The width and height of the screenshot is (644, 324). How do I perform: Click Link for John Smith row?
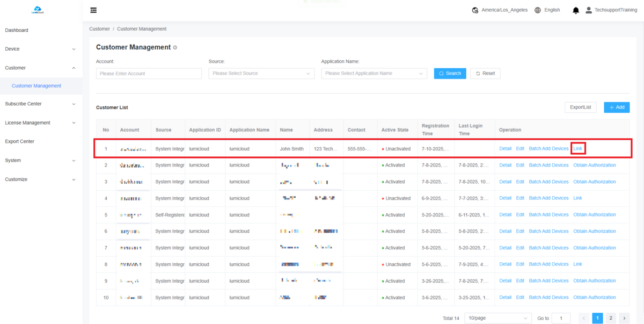coord(578,149)
